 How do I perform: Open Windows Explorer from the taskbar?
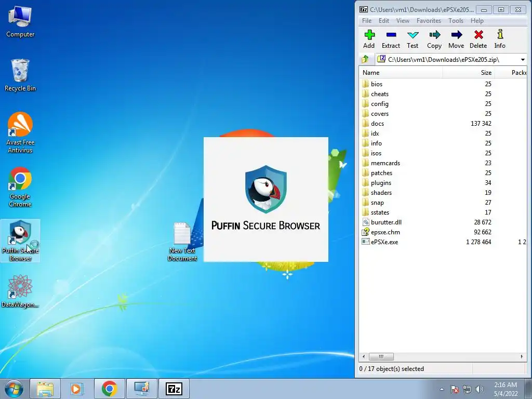(45, 389)
